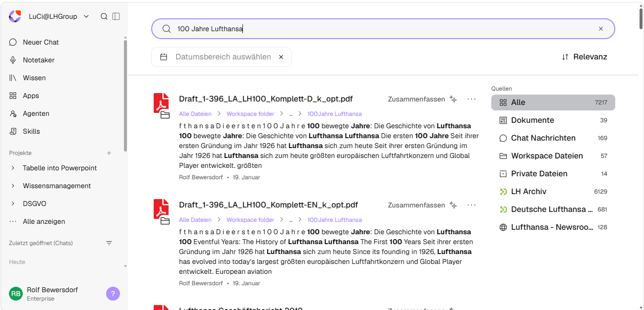Screen dimensions: 644x310
Task: Expand the Wissensmanagement project
Action: (x=13, y=186)
